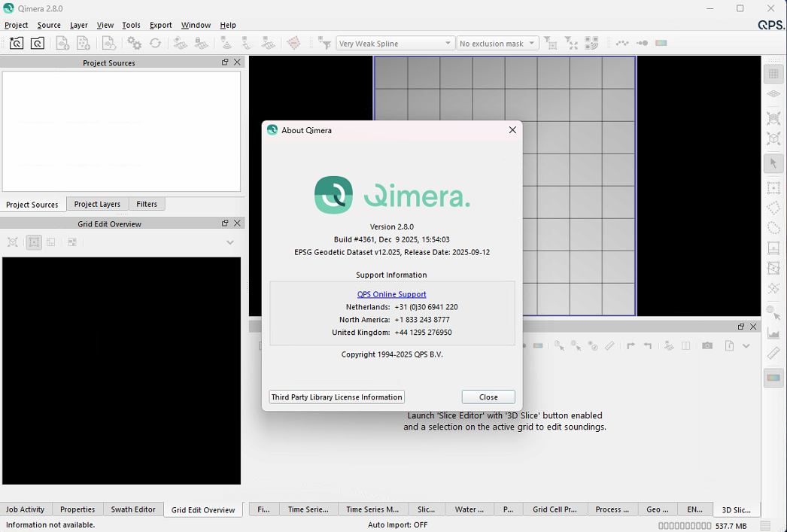Expand the Grid Edit Overview chevron menu
The width and height of the screenshot is (787, 532).
230,242
